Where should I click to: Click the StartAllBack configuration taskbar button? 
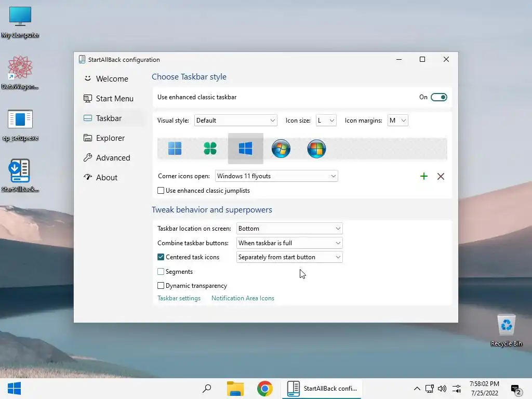coord(322,389)
